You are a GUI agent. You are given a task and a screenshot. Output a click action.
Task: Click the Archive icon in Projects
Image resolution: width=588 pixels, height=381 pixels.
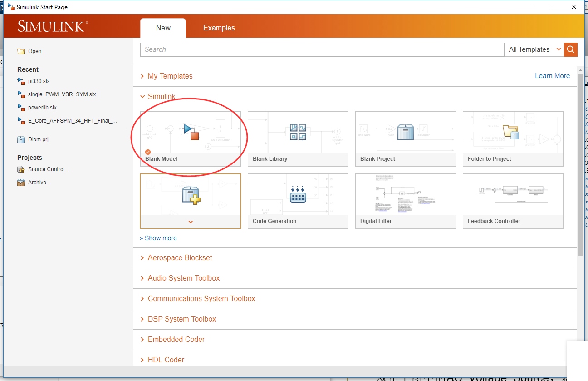click(x=21, y=183)
